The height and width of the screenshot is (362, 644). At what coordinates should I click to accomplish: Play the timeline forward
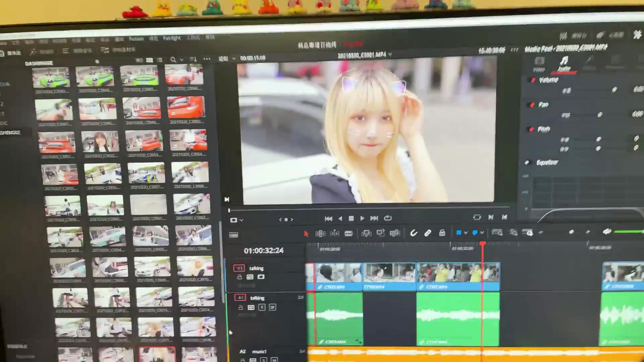pos(362,219)
